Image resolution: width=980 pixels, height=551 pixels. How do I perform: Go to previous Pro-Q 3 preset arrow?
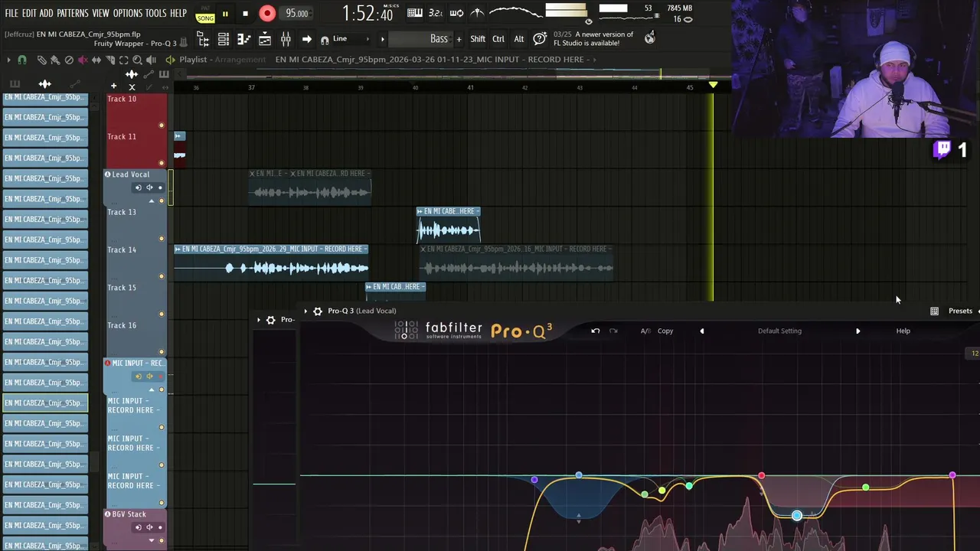[702, 331]
